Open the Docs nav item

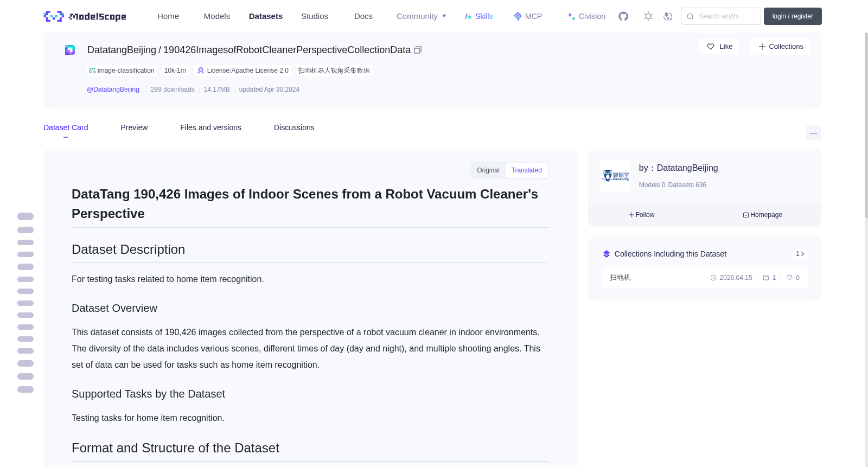click(x=363, y=16)
